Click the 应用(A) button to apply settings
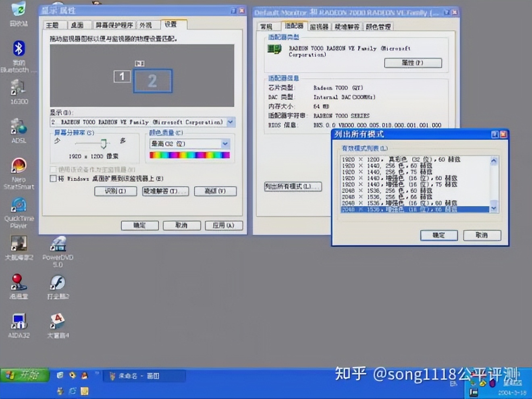 224,225
